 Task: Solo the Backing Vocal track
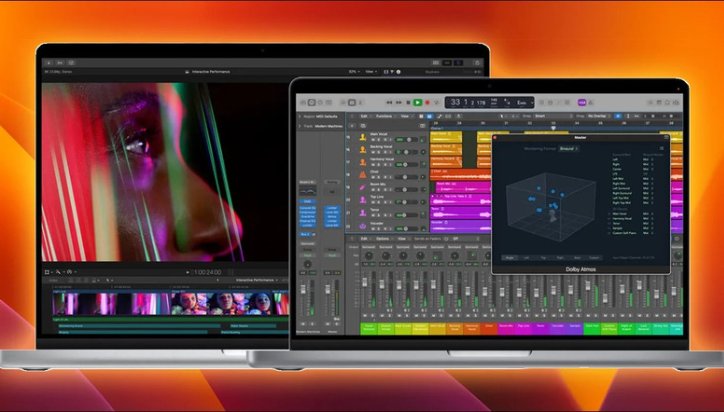379,152
